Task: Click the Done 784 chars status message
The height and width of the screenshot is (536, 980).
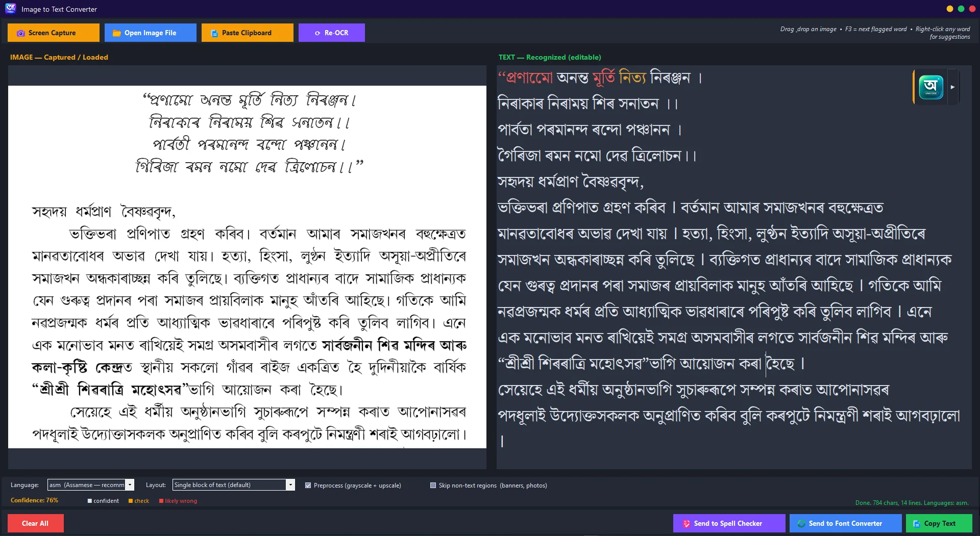Action: pos(912,503)
